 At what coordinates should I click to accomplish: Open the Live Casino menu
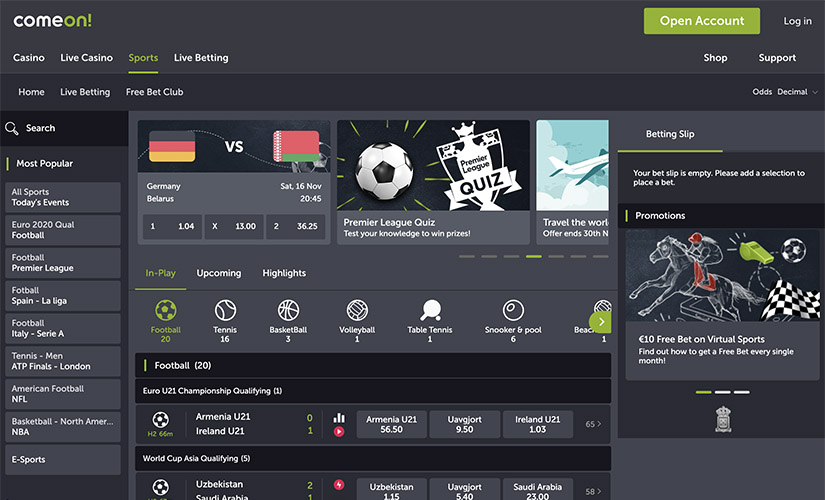pos(86,57)
